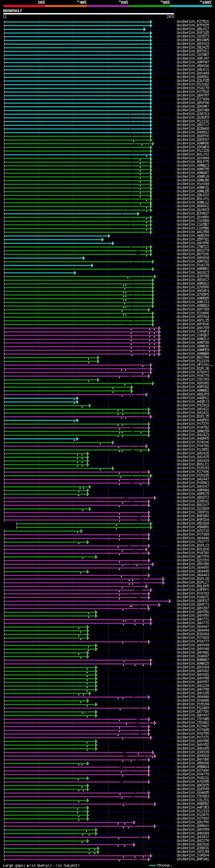Click the UniRef100_Q40956 label

(x=193, y=243)
